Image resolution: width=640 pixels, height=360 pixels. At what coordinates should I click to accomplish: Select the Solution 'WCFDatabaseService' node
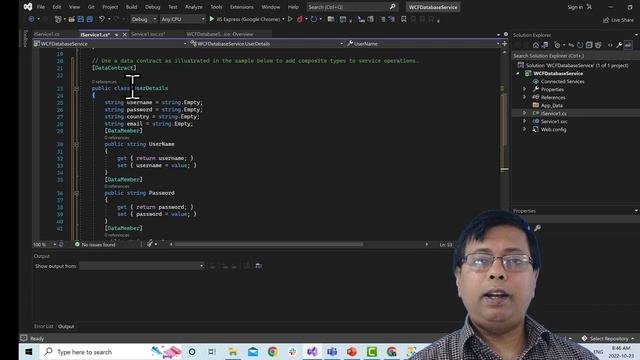tap(573, 65)
